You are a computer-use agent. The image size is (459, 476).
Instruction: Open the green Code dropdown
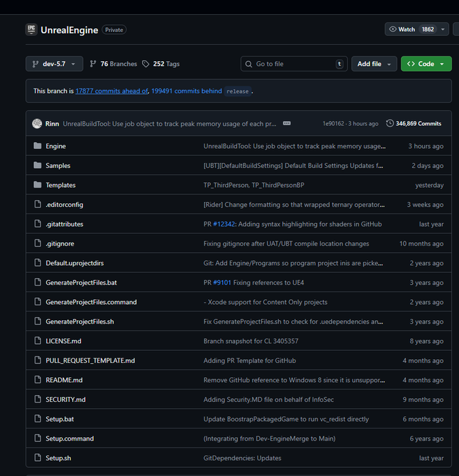[x=426, y=64]
